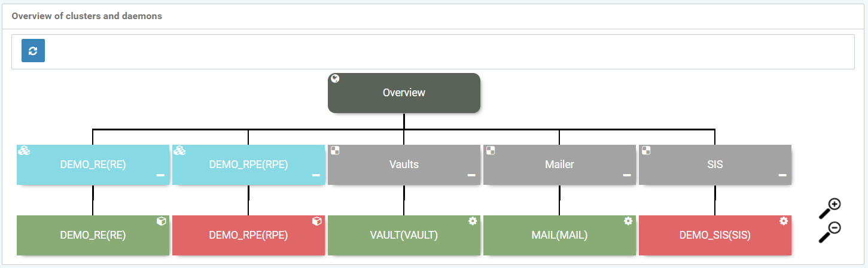Viewport: 868px width, 268px height.
Task: Click the cube icon on red DEMO_RPE(RPE)
Action: 317,221
